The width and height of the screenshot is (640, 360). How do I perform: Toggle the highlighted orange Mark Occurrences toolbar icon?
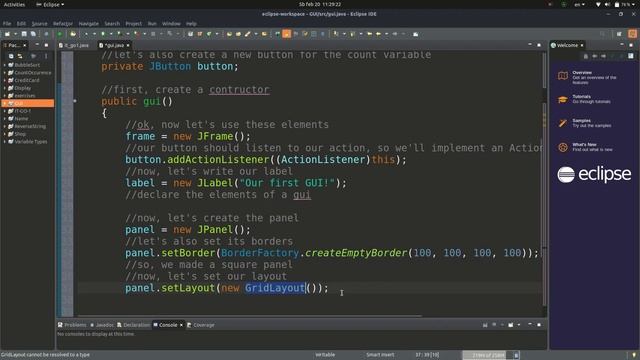[287, 34]
